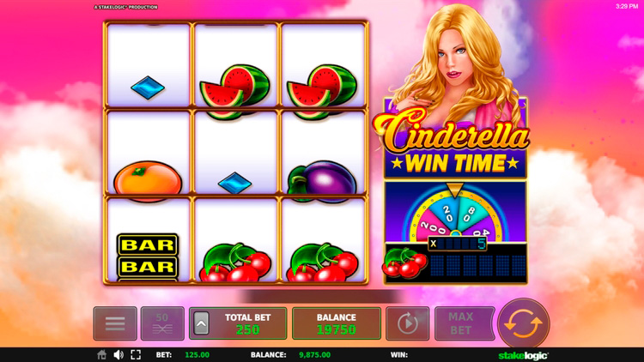The width and height of the screenshot is (644, 362).
Task: Spin the reels with the round spin button
Action: (523, 323)
